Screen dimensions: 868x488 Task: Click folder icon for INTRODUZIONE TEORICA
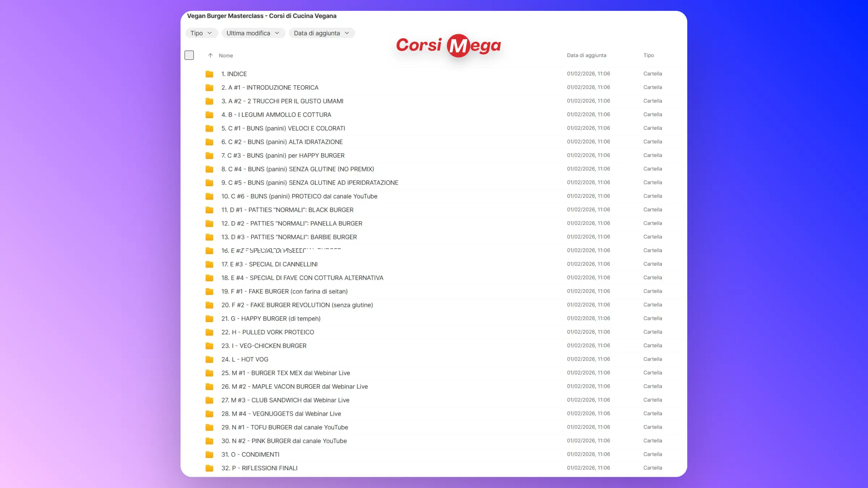coord(209,87)
